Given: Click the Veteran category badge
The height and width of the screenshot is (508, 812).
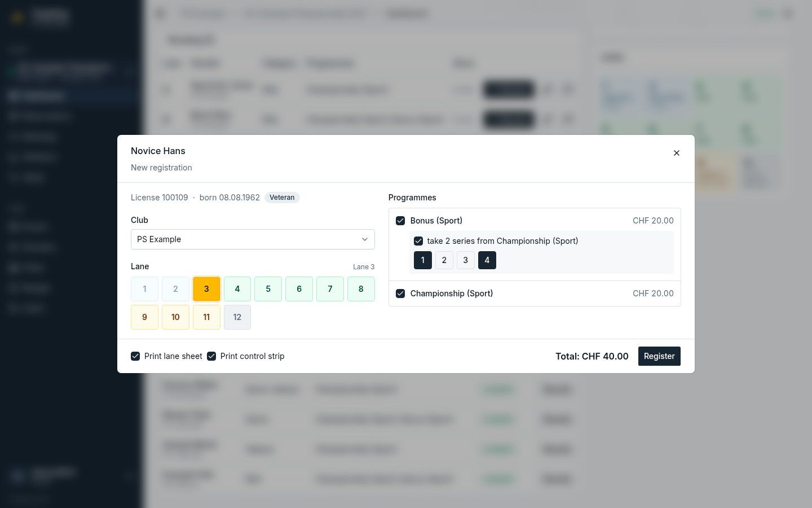Looking at the screenshot, I should [282, 198].
